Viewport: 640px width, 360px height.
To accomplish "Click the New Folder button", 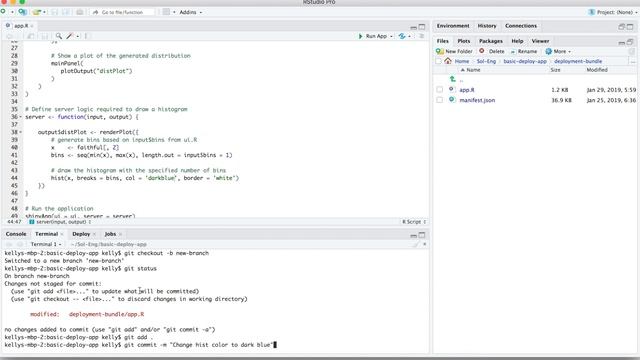I will (454, 51).
